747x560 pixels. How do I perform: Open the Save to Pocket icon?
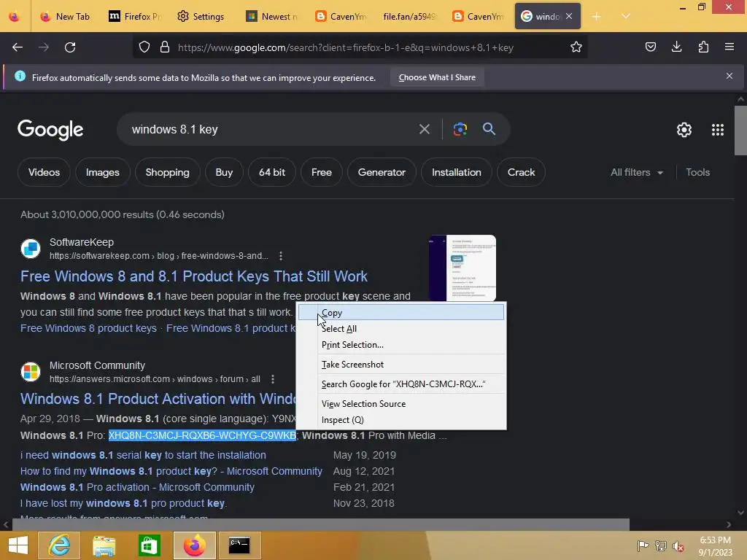click(x=650, y=47)
